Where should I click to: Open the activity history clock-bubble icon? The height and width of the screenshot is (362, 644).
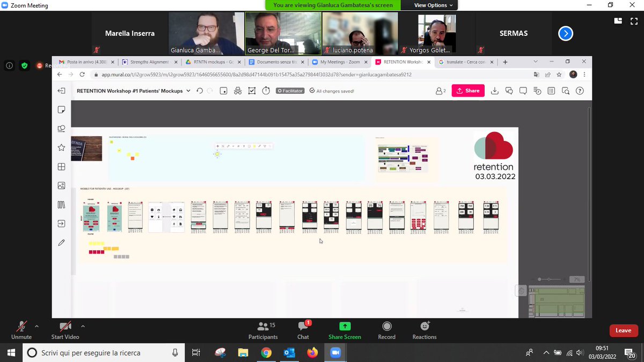(x=537, y=91)
